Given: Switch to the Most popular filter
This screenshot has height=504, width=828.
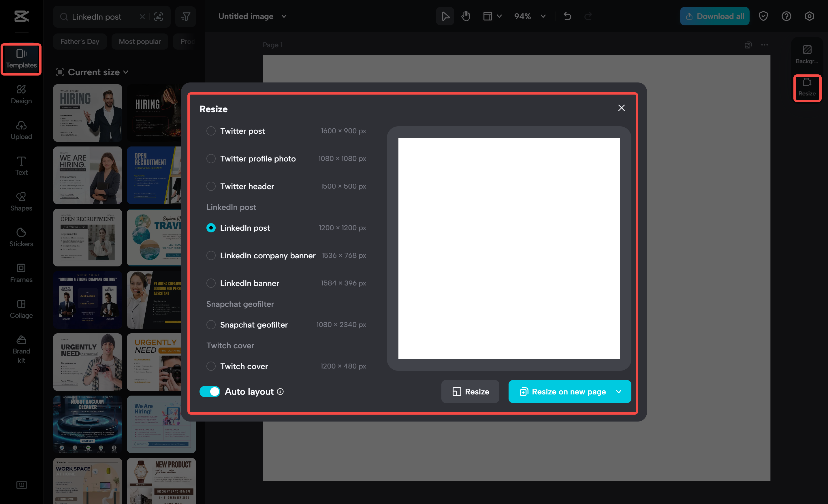Looking at the screenshot, I should (140, 41).
